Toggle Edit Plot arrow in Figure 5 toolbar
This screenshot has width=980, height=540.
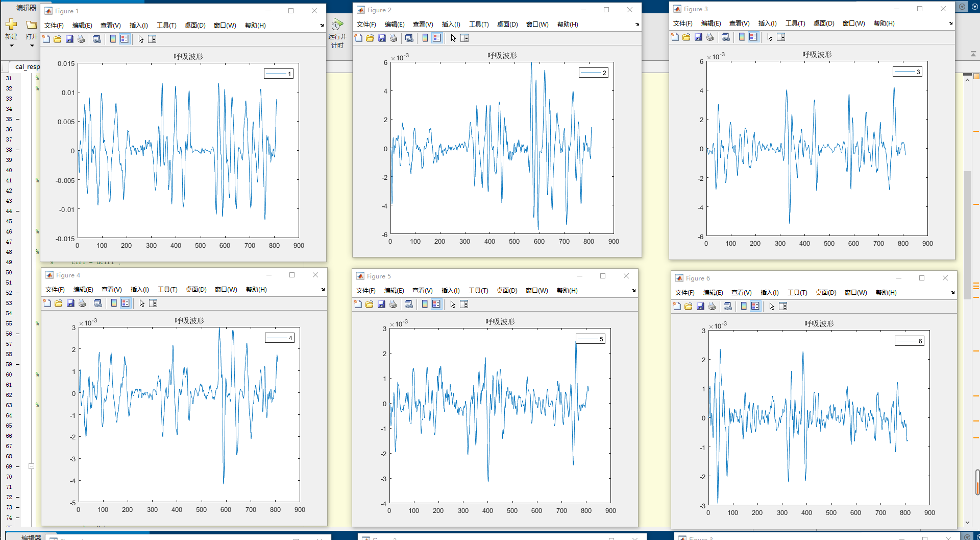pyautogui.click(x=453, y=304)
